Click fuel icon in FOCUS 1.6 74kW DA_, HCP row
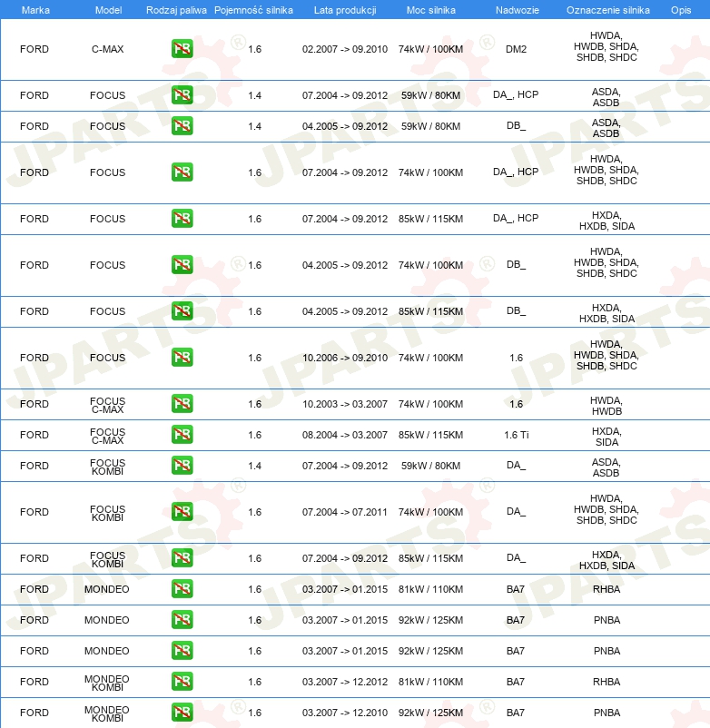The image size is (710, 728). coord(182,172)
